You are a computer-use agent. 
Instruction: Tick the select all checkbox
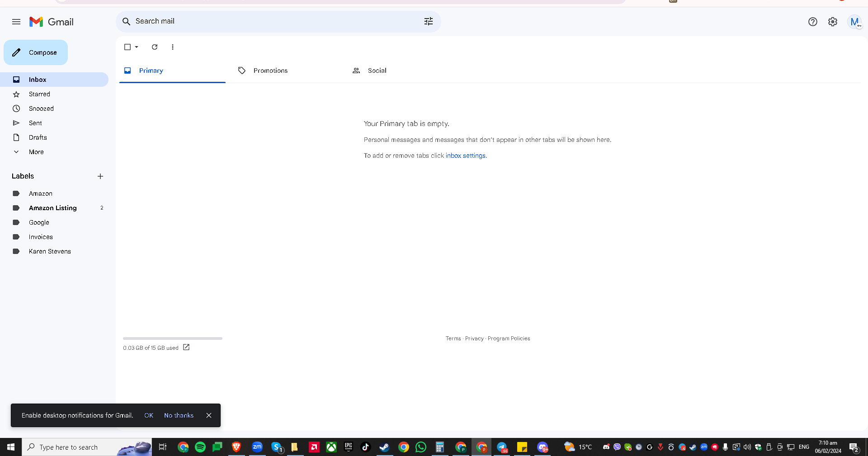127,47
